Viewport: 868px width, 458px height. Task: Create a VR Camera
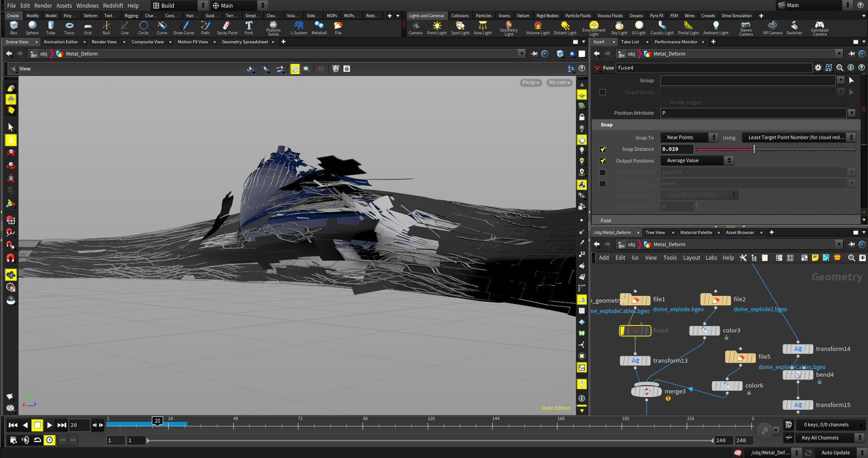point(773,28)
